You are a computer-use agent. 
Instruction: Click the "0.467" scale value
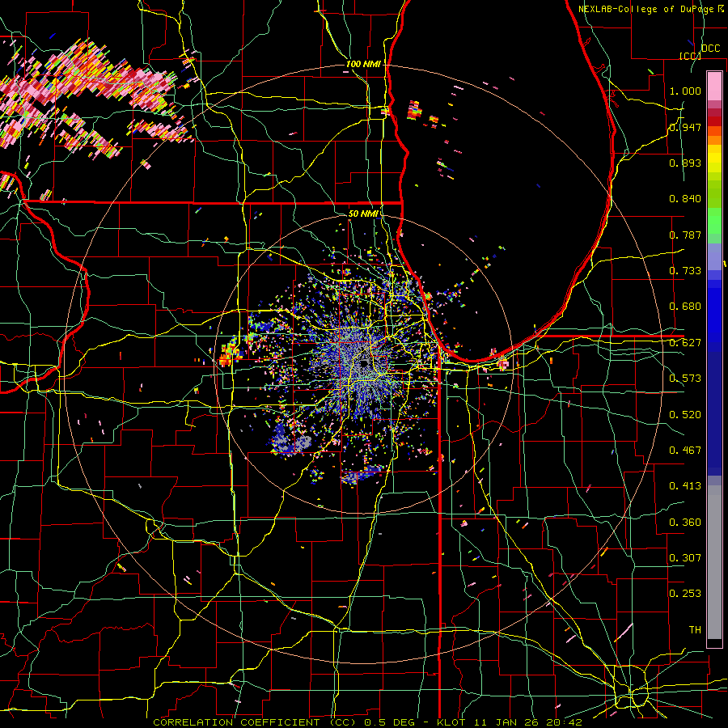point(685,451)
